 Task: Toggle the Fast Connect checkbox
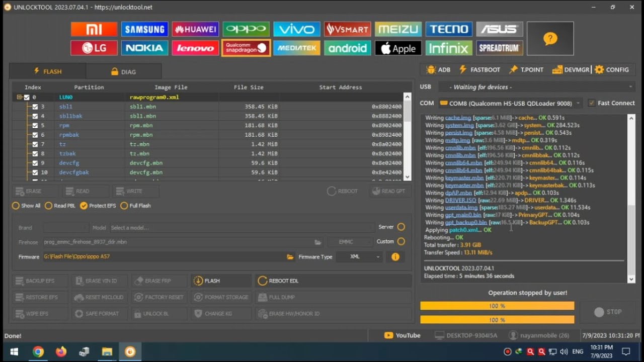592,103
